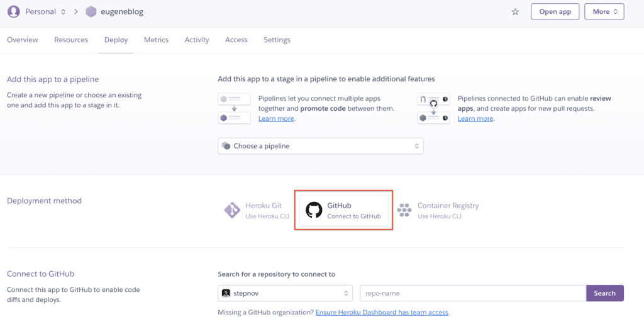The image size is (644, 329).
Task: Click the GitHub octocat logo icon
Action: coord(314,210)
